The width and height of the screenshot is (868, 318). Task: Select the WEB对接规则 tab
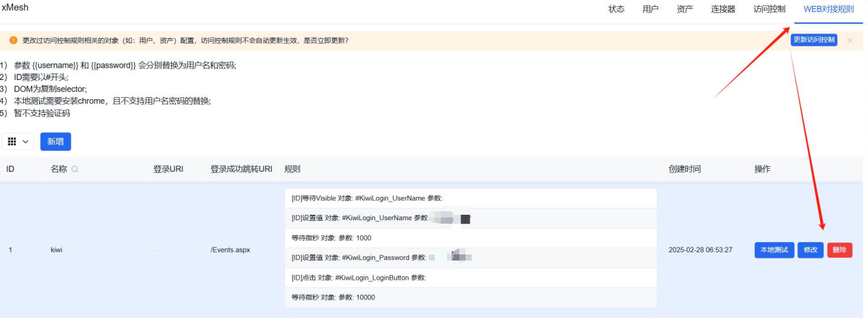(x=828, y=10)
